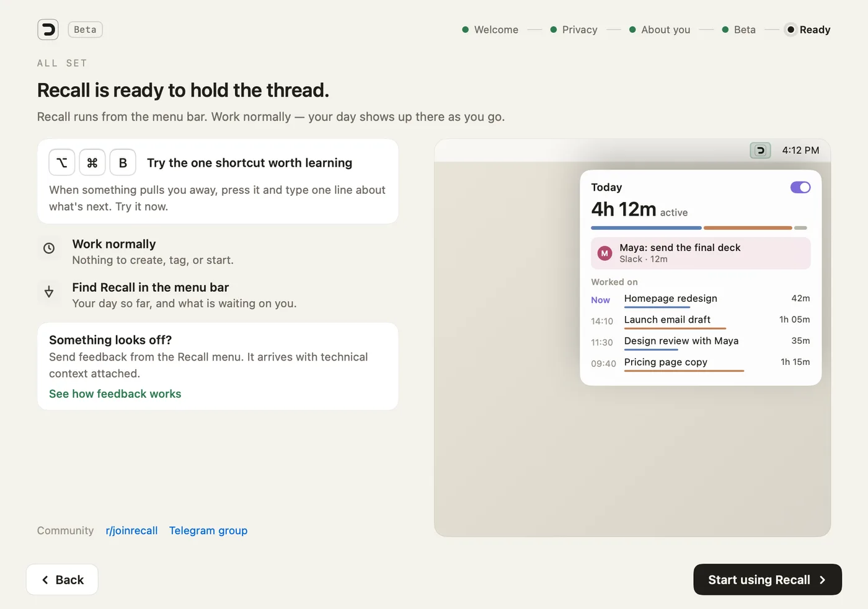
Task: Click the pin icon beside Find Recall in the menu bar
Action: point(49,291)
